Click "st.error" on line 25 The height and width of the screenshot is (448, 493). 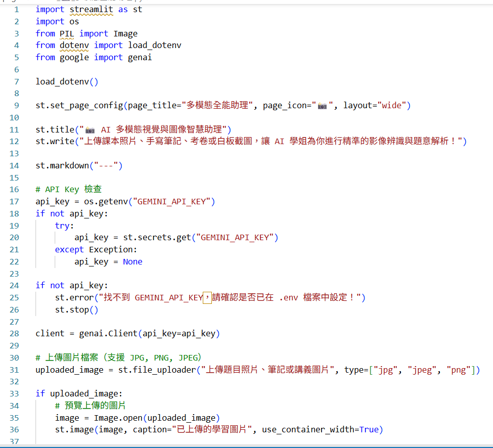coord(74,298)
